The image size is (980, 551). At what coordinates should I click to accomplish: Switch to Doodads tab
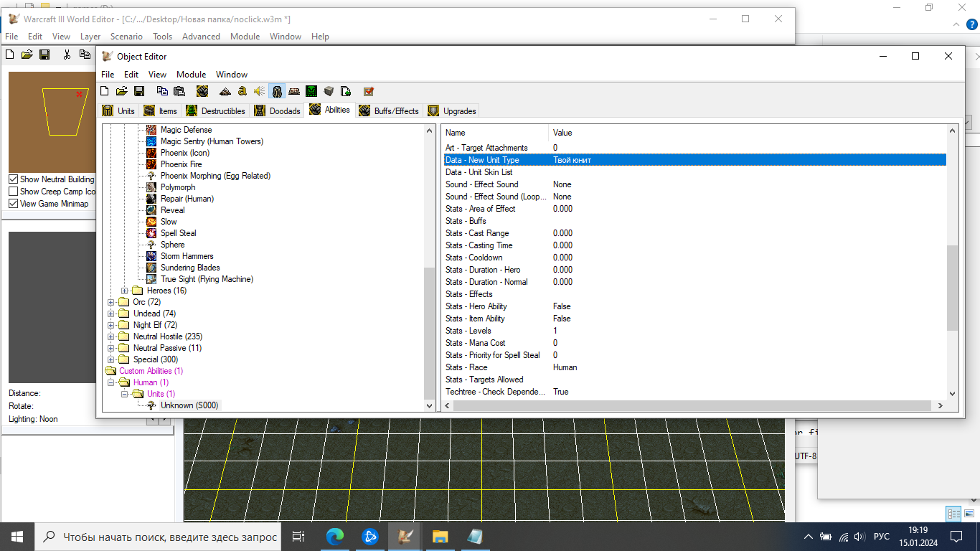click(278, 111)
